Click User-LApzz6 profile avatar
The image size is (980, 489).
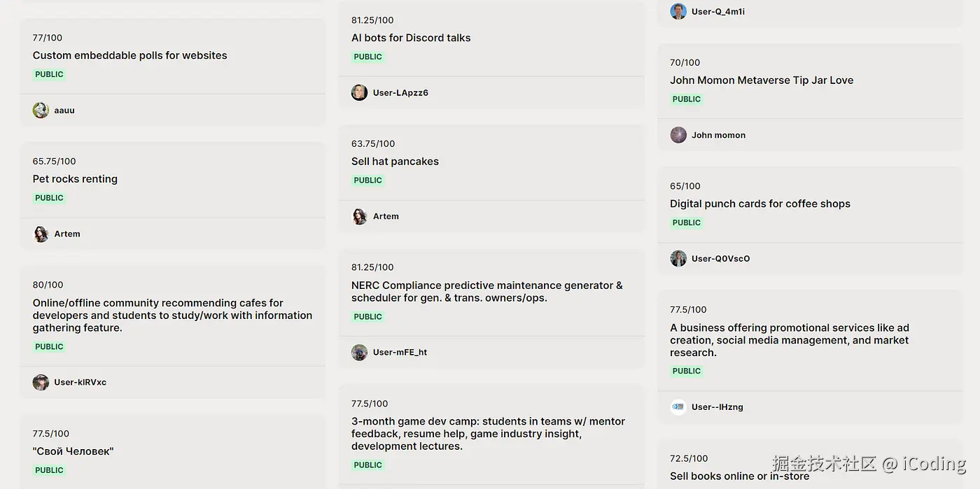click(x=359, y=93)
